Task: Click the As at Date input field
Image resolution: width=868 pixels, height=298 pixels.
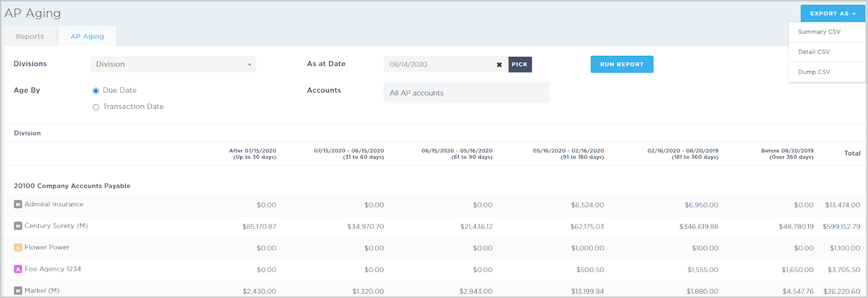Action: (438, 64)
